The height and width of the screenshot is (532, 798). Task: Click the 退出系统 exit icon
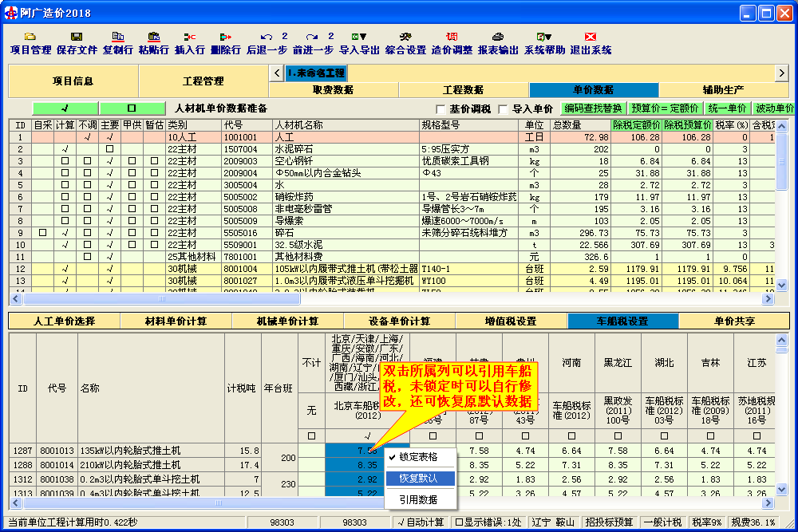click(x=591, y=43)
